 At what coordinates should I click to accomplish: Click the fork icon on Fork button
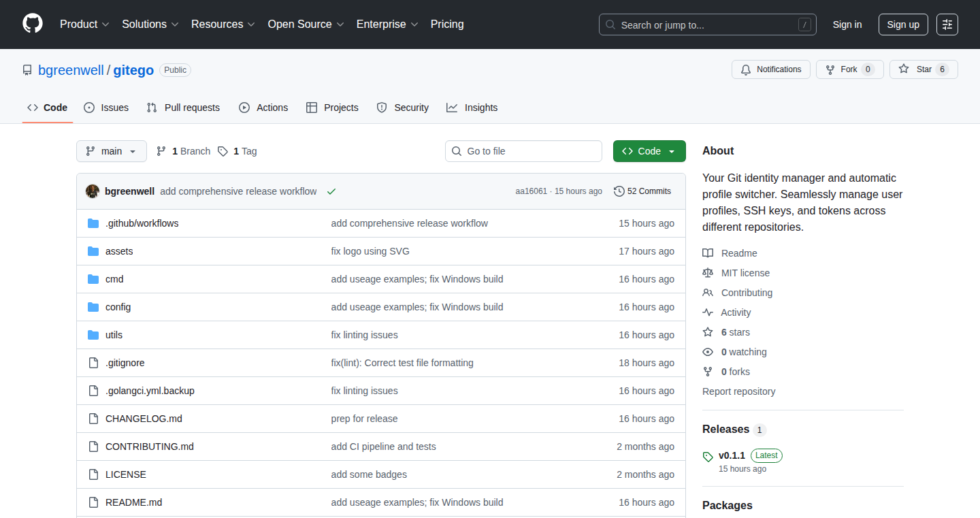tap(830, 69)
